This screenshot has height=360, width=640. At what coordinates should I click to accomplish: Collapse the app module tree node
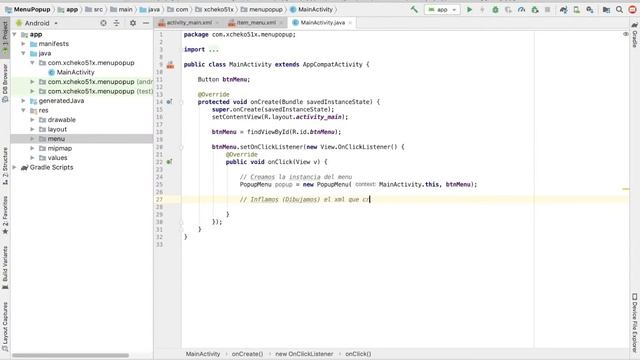tap(15, 34)
